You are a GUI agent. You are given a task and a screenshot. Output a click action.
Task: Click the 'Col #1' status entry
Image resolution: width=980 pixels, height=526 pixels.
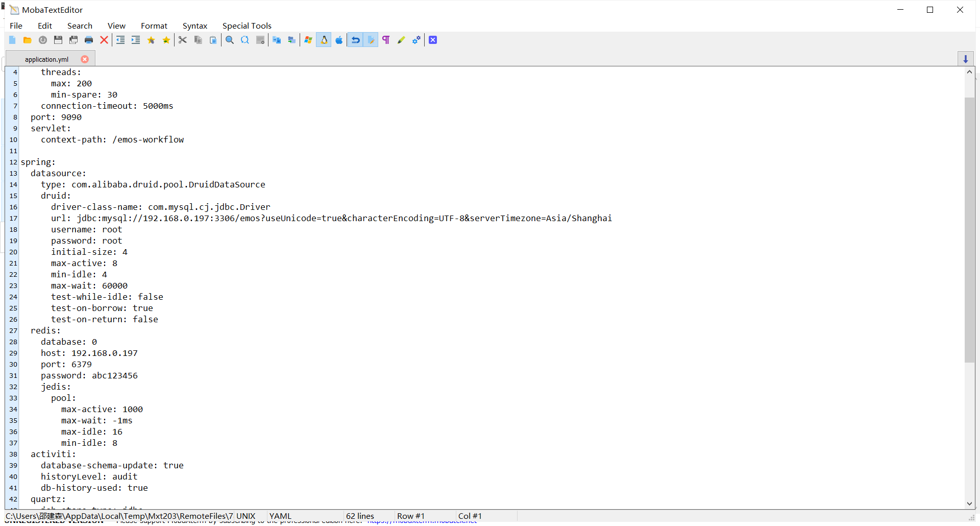tap(470, 516)
